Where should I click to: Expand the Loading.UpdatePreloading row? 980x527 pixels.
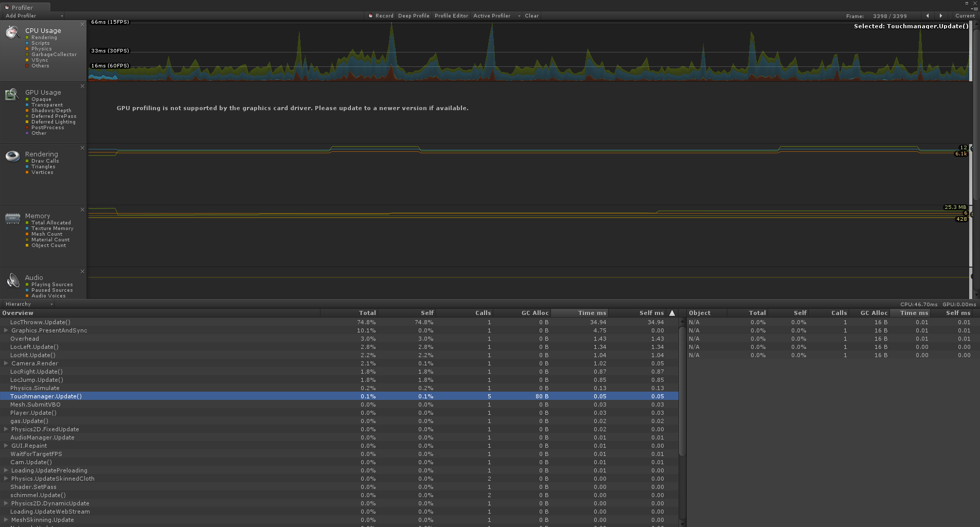click(6, 470)
